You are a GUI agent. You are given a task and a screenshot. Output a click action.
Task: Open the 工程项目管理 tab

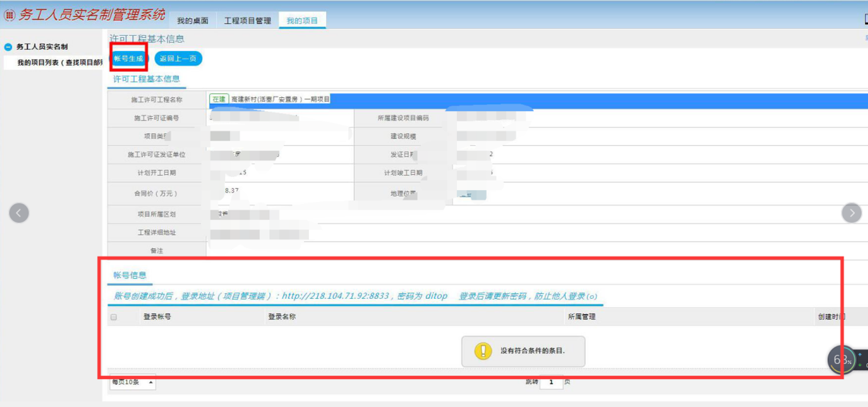(x=247, y=21)
